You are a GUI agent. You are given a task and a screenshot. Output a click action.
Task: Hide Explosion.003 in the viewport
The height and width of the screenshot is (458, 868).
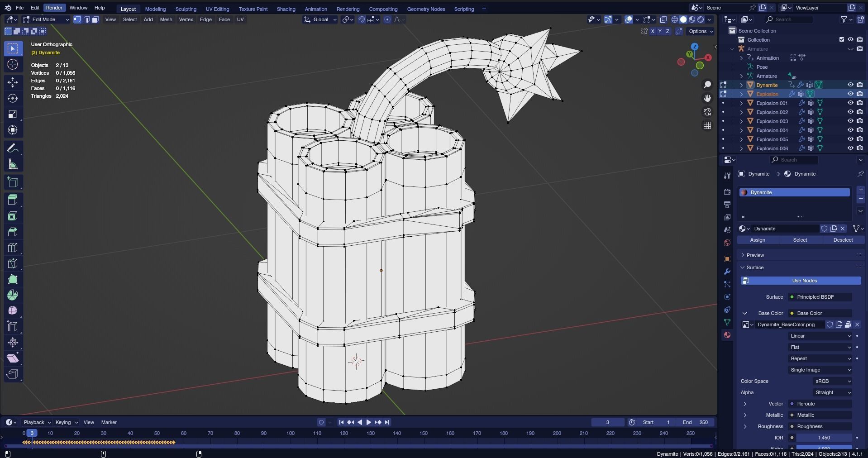tap(850, 121)
